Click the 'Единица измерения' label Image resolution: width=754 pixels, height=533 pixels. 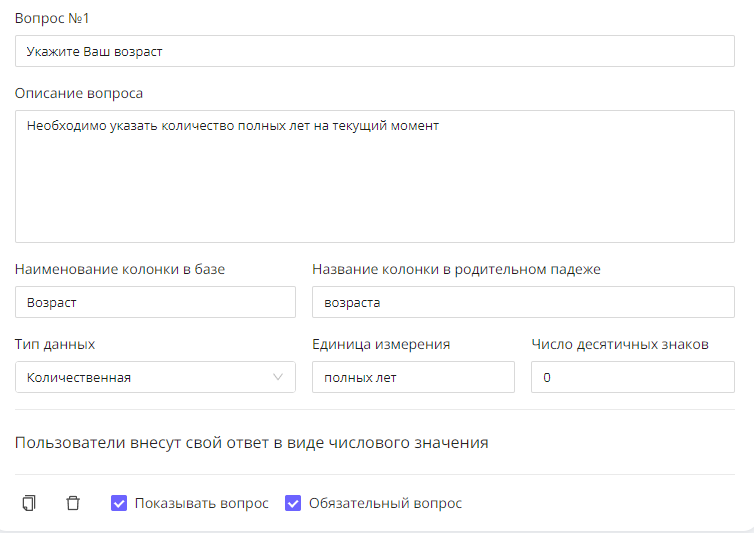point(381,344)
